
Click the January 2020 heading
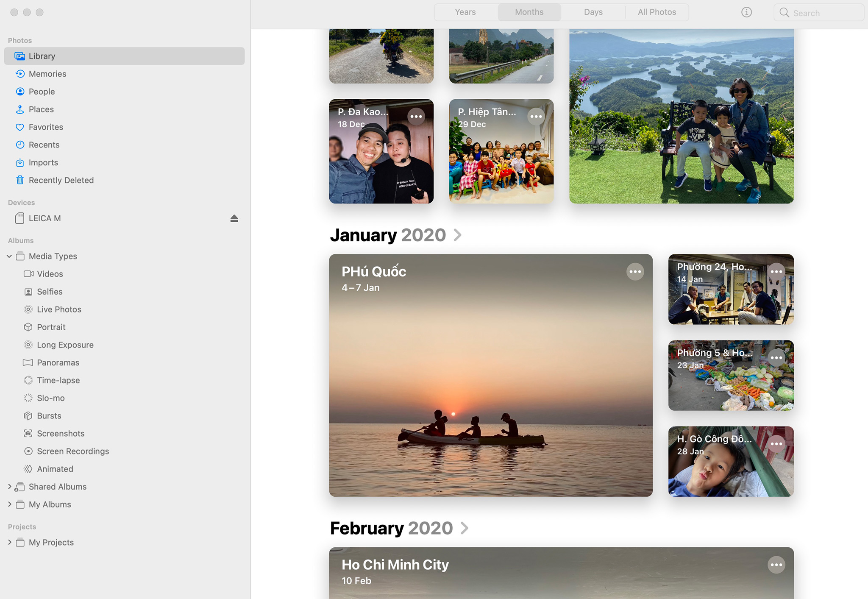(388, 235)
